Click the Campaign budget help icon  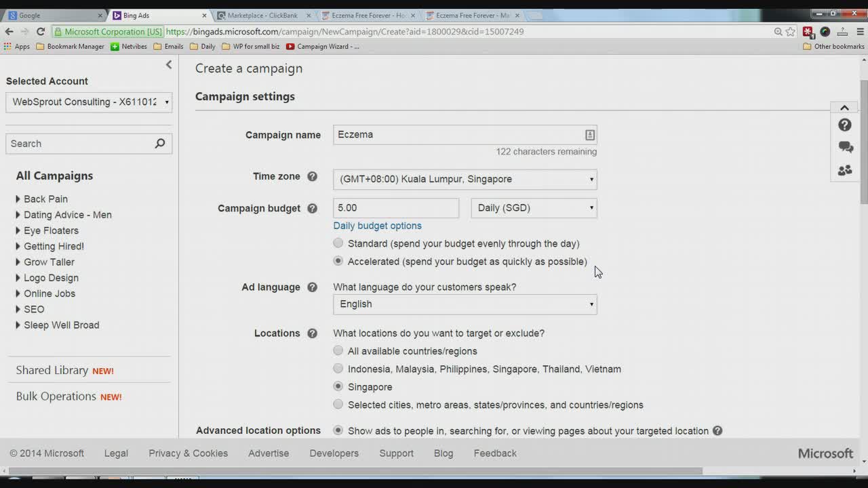[312, 208]
